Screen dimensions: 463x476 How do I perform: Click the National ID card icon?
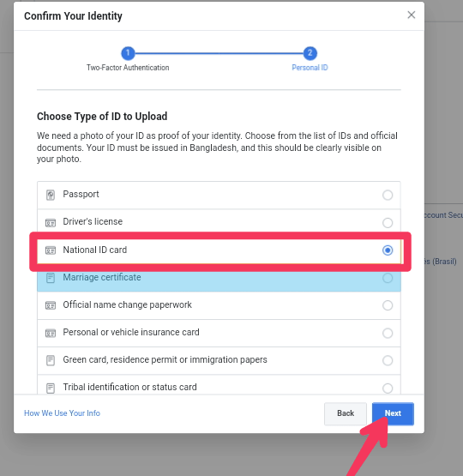tap(51, 250)
